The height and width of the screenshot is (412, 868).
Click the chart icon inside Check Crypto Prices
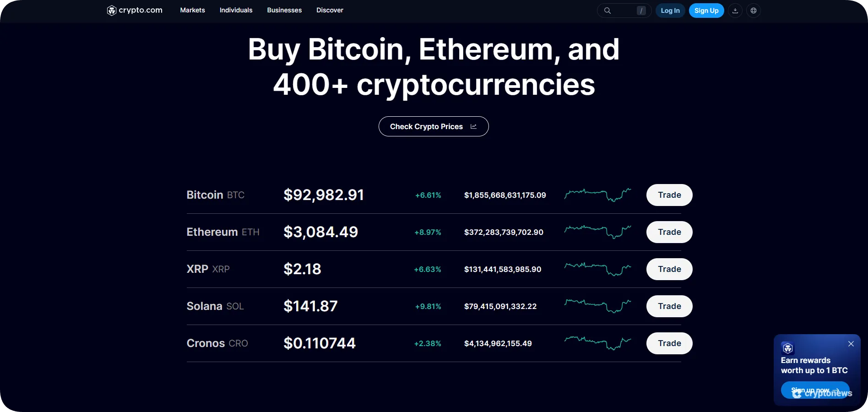click(473, 126)
